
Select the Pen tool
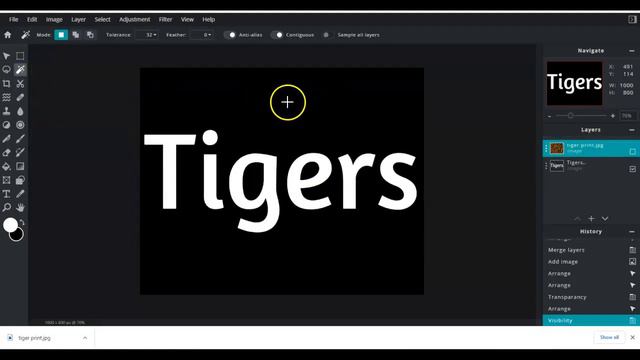pos(7,139)
